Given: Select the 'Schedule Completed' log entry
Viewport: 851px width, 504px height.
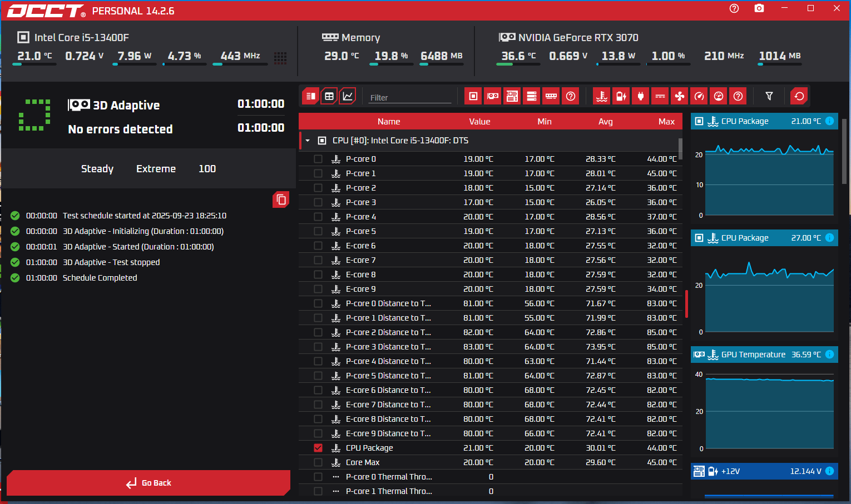Looking at the screenshot, I should 100,278.
